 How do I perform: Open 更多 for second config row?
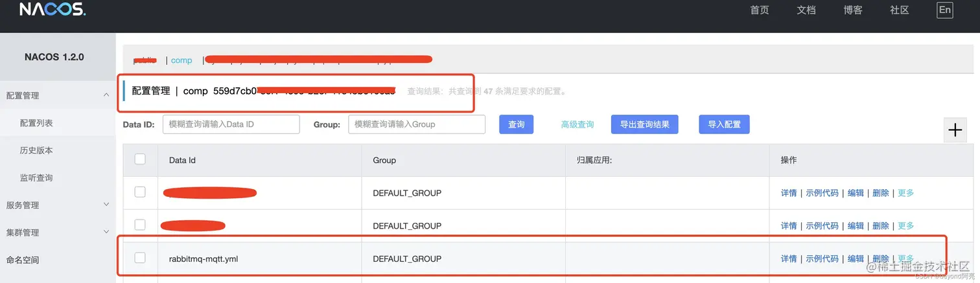tap(905, 226)
